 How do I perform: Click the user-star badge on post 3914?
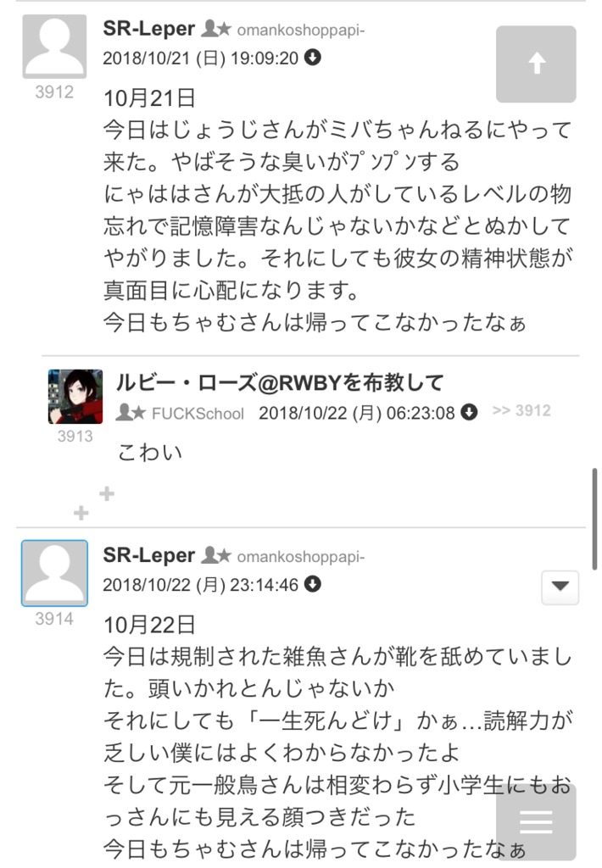[216, 555]
